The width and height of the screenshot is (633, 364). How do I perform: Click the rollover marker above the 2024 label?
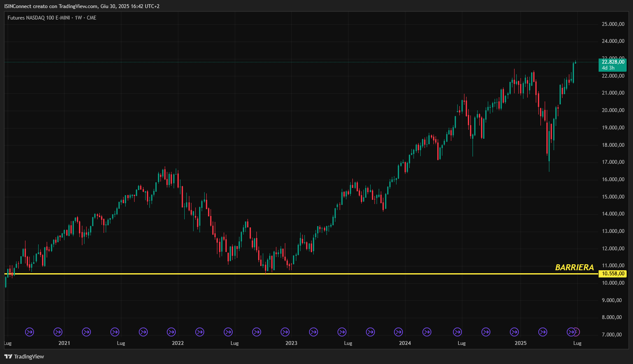click(398, 332)
